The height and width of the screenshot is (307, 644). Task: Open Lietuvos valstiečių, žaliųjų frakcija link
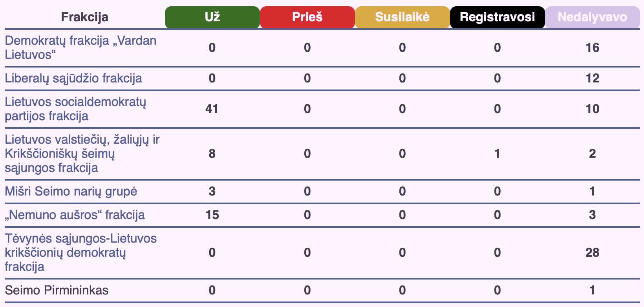(x=82, y=153)
